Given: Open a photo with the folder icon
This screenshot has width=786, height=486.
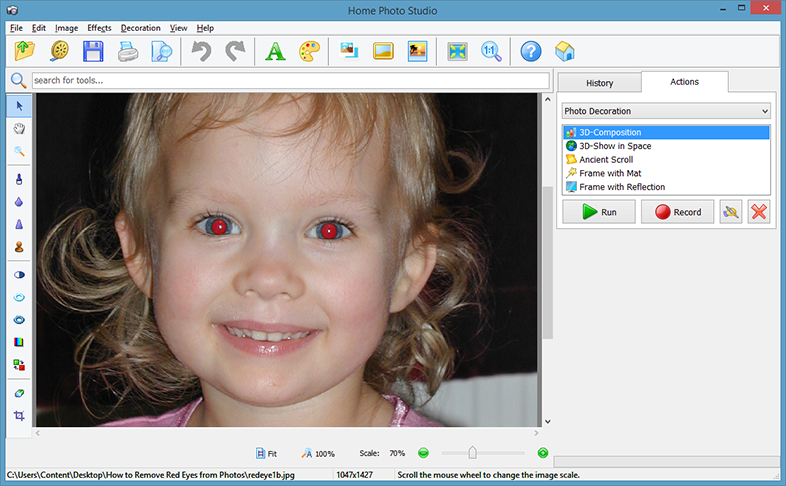Looking at the screenshot, I should (24, 51).
